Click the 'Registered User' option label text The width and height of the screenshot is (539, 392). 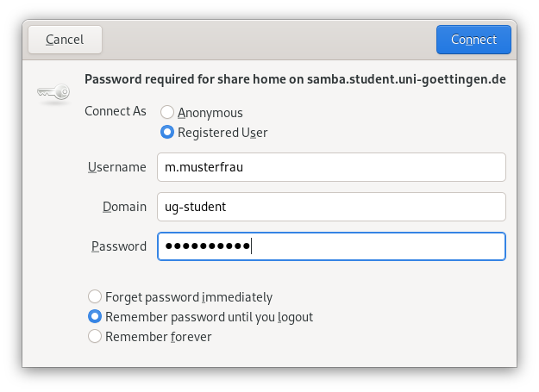pyautogui.click(x=222, y=133)
